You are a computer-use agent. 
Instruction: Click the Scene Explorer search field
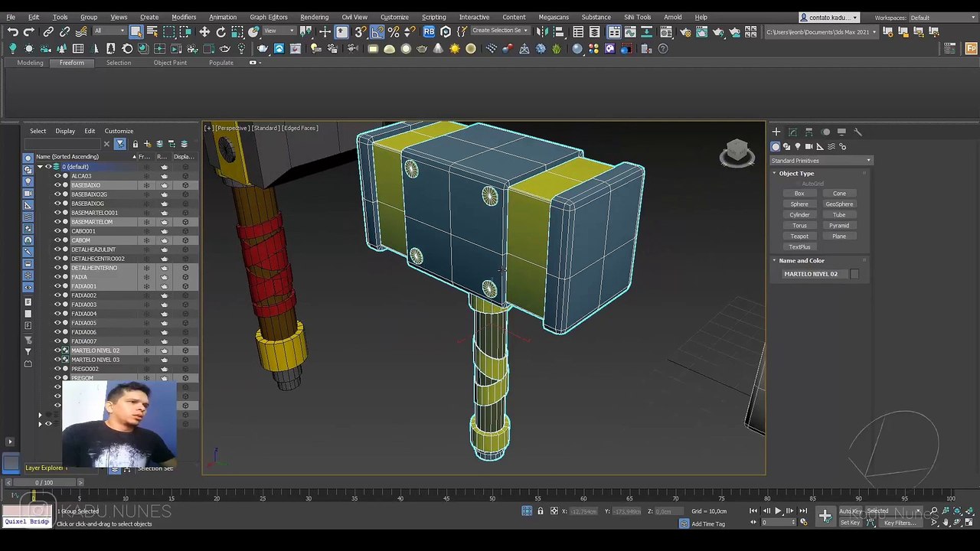click(x=63, y=144)
